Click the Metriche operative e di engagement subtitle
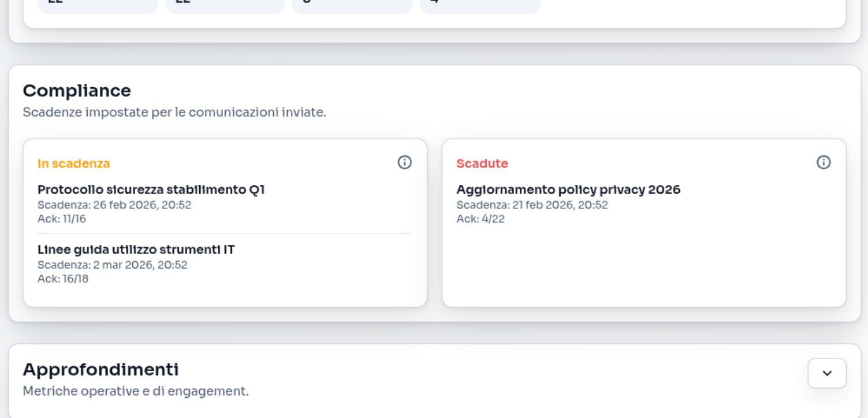 [x=136, y=391]
